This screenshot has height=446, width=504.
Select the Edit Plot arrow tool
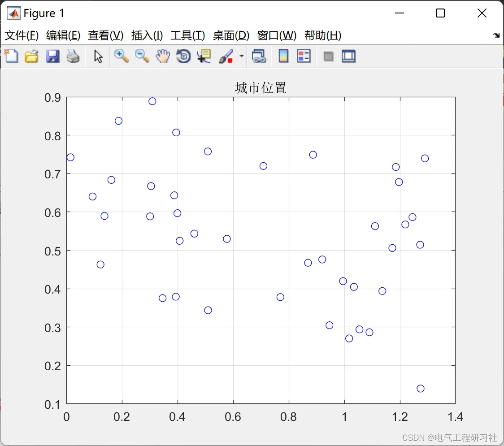click(98, 56)
